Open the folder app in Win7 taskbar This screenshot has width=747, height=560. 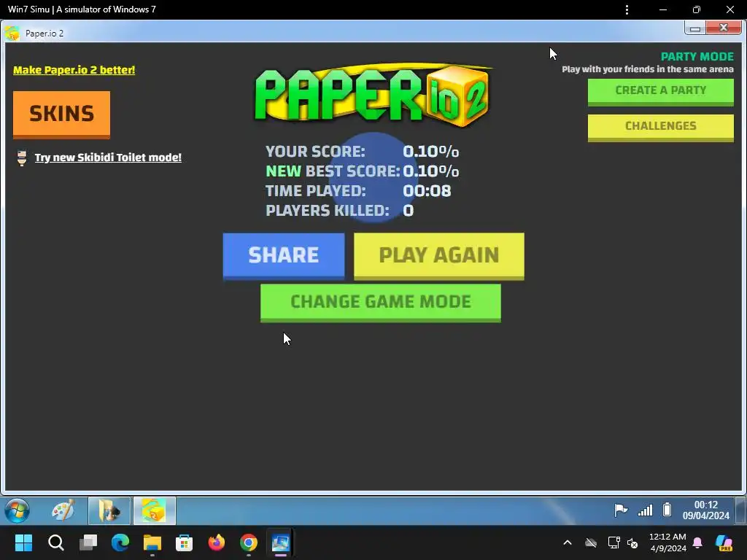109,510
